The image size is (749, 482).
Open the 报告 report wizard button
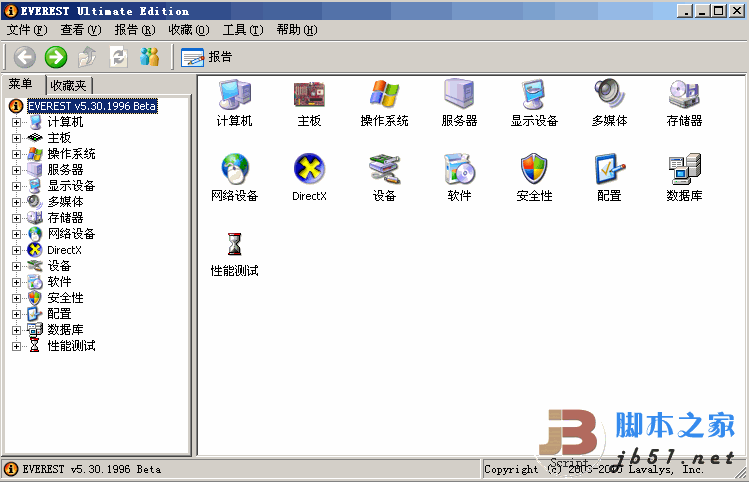[206, 57]
